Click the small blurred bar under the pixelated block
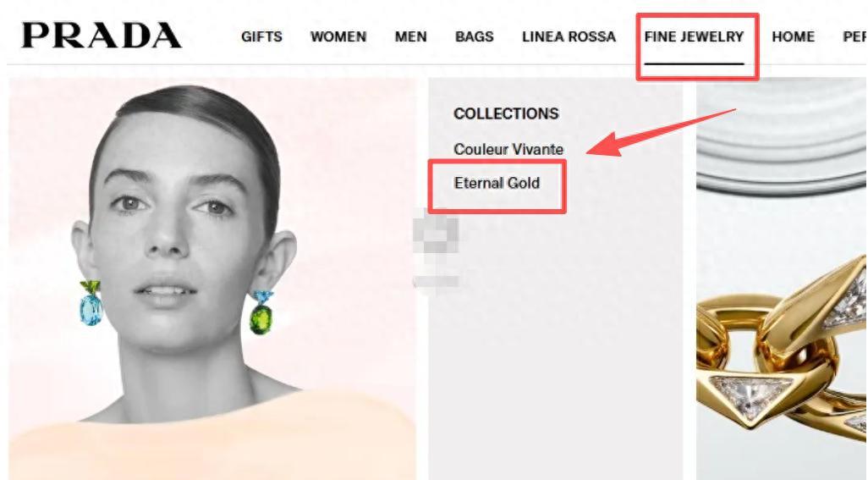The width and height of the screenshot is (868, 480). pos(437,282)
